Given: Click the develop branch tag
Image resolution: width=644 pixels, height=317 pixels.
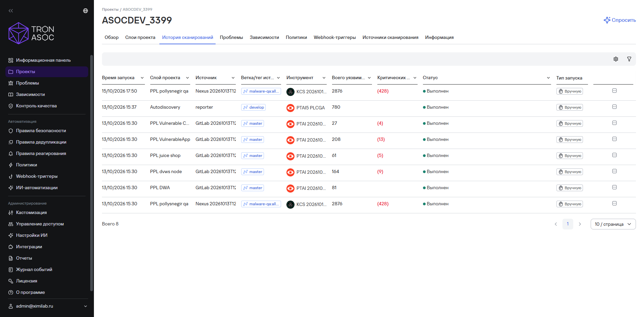Looking at the screenshot, I should (x=254, y=107).
